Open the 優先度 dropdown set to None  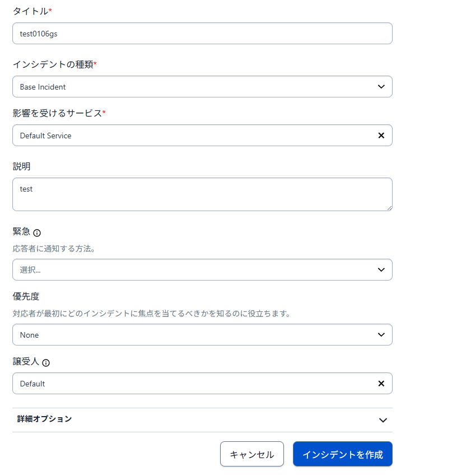(190, 335)
